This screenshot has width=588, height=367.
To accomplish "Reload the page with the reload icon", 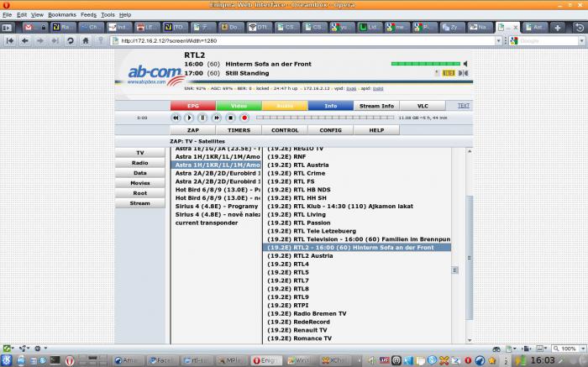I will tap(70, 41).
